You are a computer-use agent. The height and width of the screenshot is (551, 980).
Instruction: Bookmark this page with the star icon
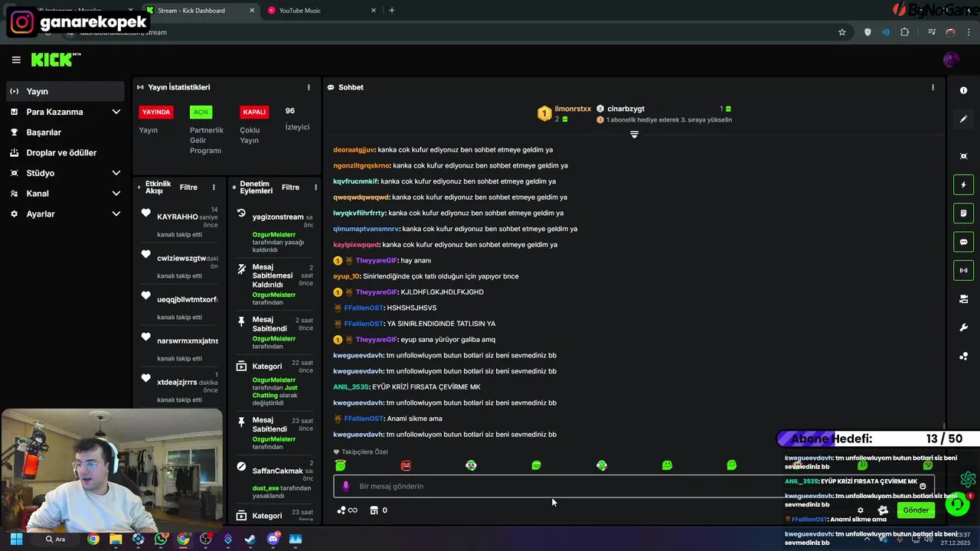pos(842,32)
